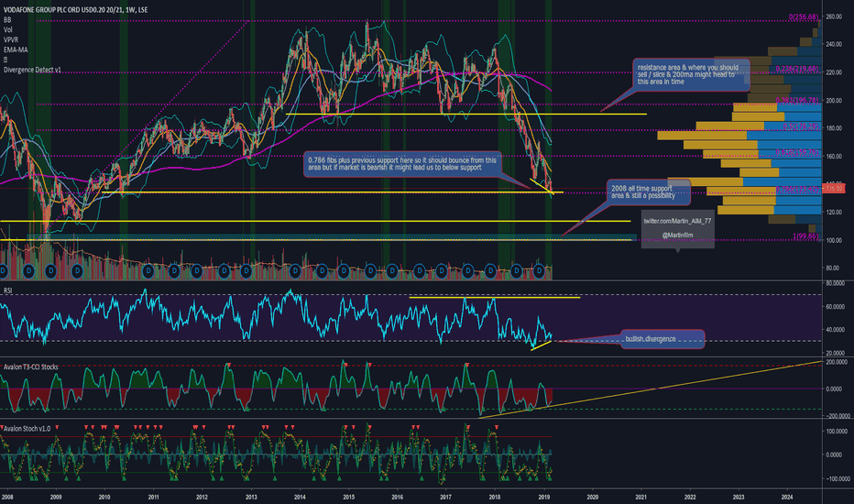Click the red current price tag on axis

click(x=834, y=188)
